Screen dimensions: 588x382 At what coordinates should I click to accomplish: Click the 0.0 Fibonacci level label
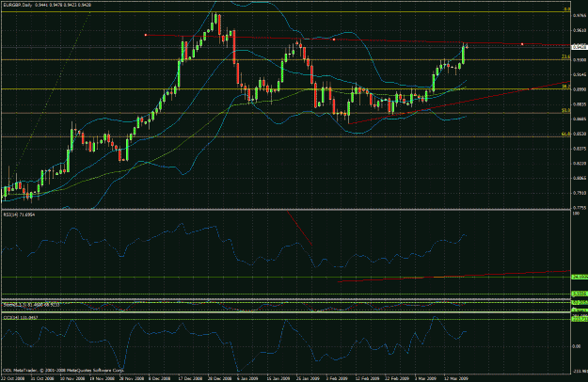pyautogui.click(x=567, y=9)
